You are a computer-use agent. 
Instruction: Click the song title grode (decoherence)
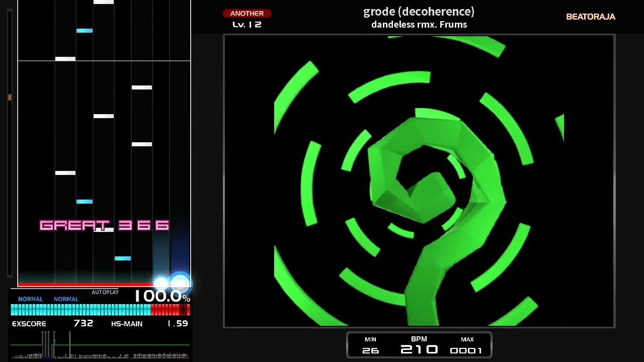point(419,12)
